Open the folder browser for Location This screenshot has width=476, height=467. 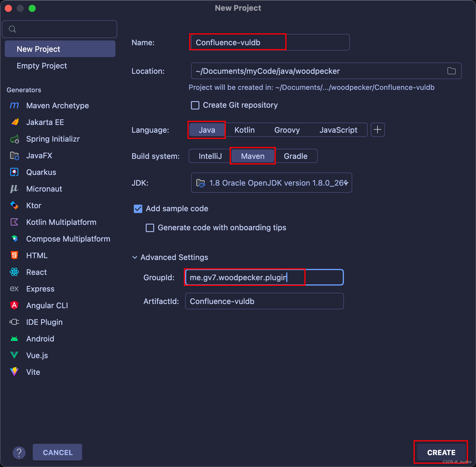tap(451, 71)
